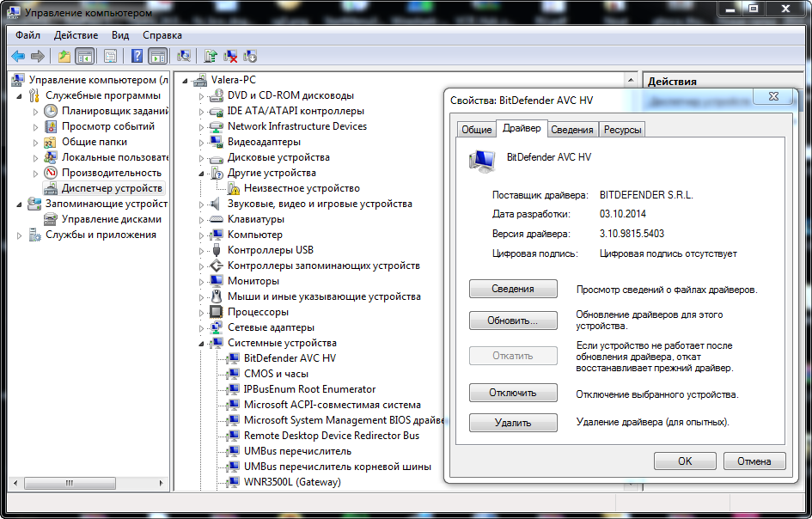Screen dimensions: 812x519
Task: Click the Task Scheduler clock icon
Action: tap(50, 111)
